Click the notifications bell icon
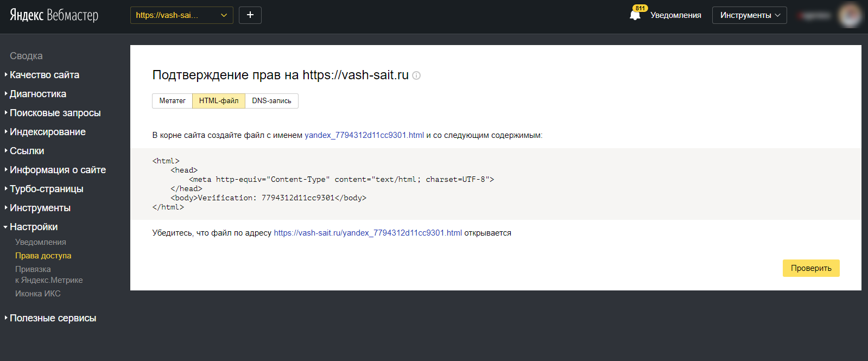Viewport: 868px width, 361px height. tap(635, 15)
